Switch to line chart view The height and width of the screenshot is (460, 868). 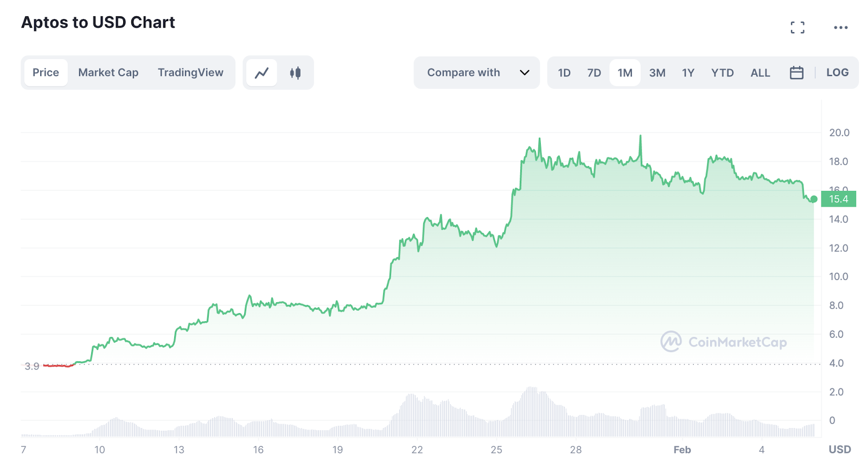262,73
